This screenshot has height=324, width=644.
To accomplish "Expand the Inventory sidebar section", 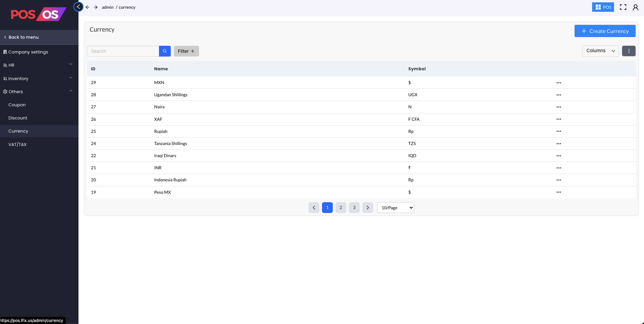I will point(39,78).
